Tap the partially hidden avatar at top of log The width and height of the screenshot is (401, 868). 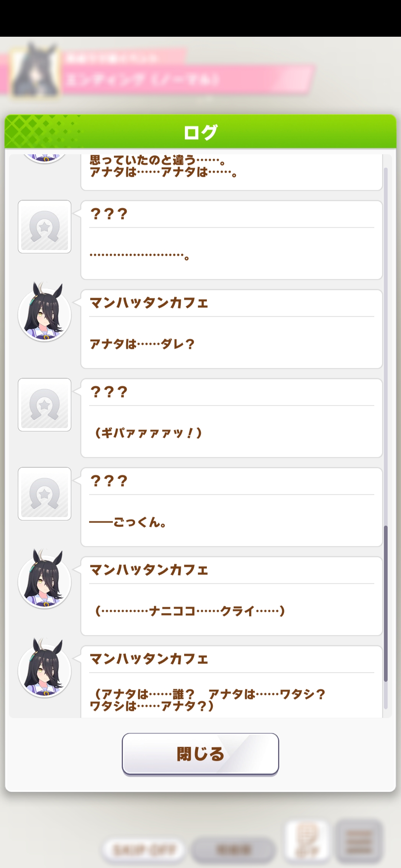click(x=45, y=159)
